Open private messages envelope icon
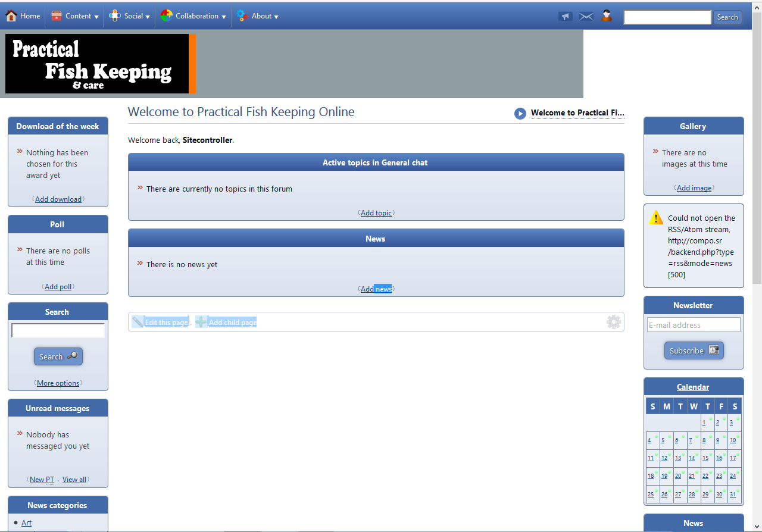Image resolution: width=762 pixels, height=532 pixels. coord(586,17)
